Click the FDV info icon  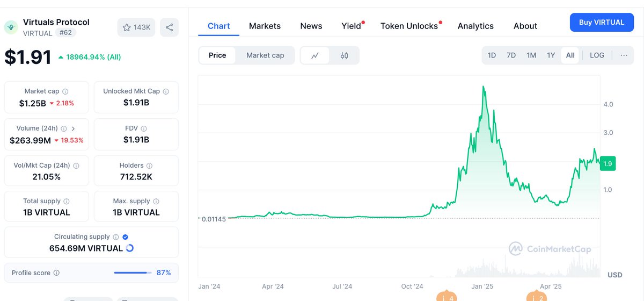(144, 128)
